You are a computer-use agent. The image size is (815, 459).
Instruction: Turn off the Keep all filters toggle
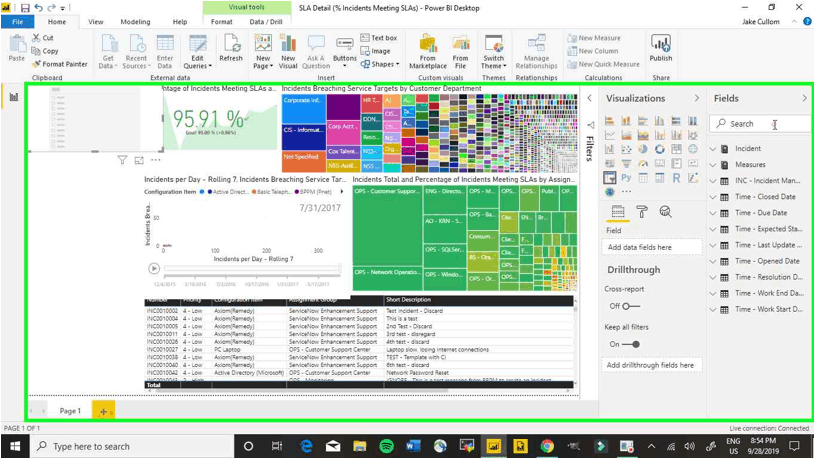[x=631, y=344]
